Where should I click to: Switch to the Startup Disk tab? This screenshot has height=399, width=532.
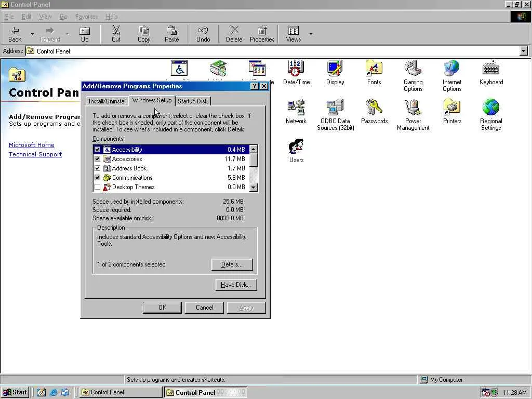pos(193,101)
